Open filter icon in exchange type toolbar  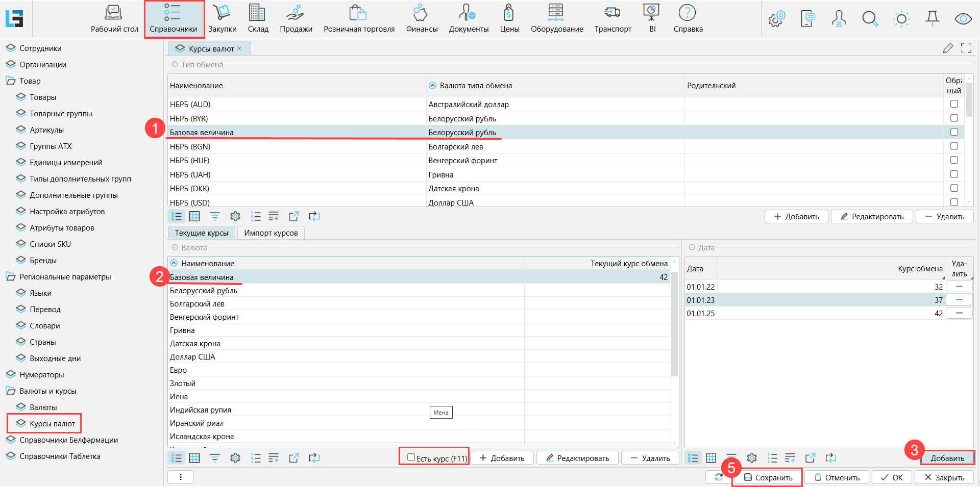coord(215,217)
